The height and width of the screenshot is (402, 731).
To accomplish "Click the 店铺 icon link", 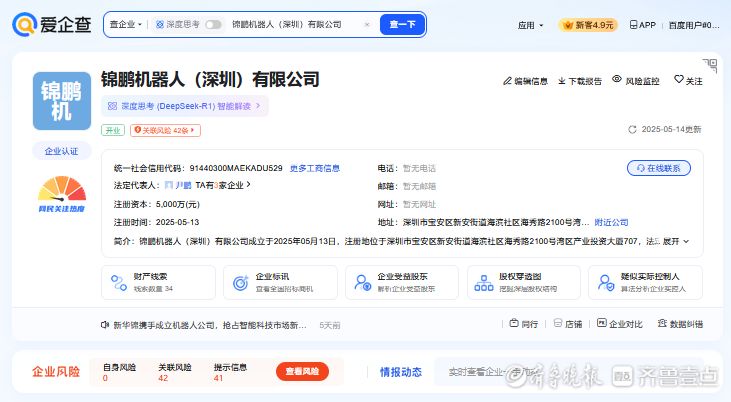I will coord(568,324).
